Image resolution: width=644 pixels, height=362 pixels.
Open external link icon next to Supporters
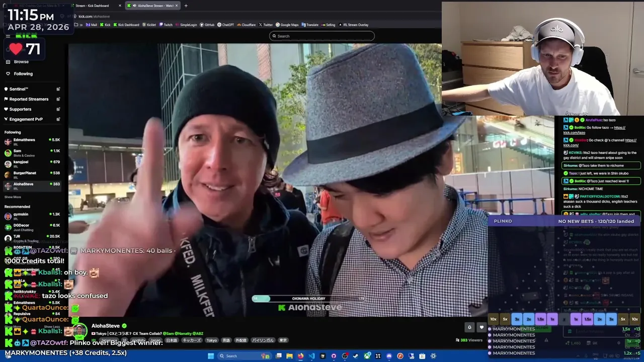[x=58, y=109]
